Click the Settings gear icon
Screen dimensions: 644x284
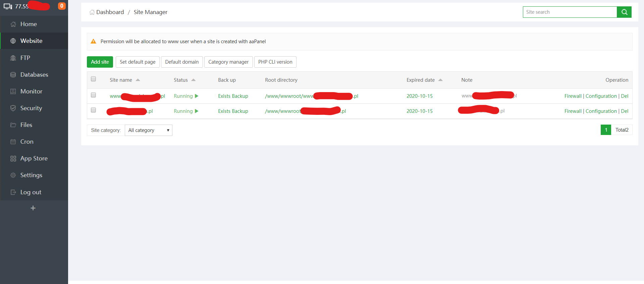pyautogui.click(x=13, y=175)
